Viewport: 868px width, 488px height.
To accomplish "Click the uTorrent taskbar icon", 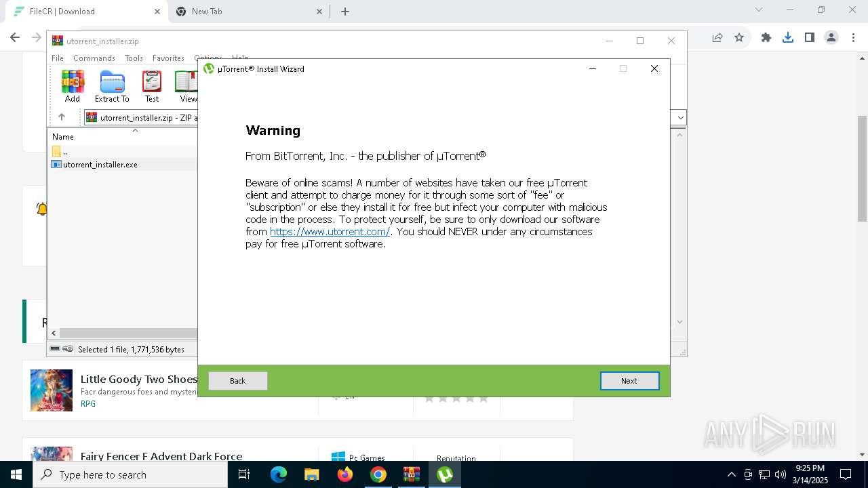I will pos(445,474).
